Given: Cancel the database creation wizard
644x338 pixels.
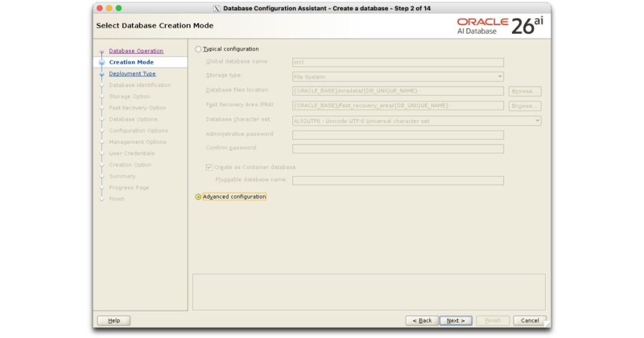Looking at the screenshot, I should [x=530, y=320].
